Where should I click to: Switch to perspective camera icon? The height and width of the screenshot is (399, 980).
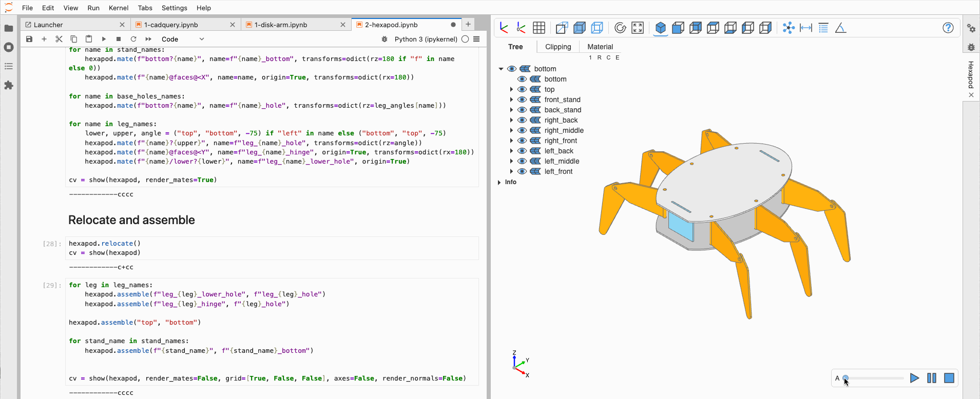point(562,28)
